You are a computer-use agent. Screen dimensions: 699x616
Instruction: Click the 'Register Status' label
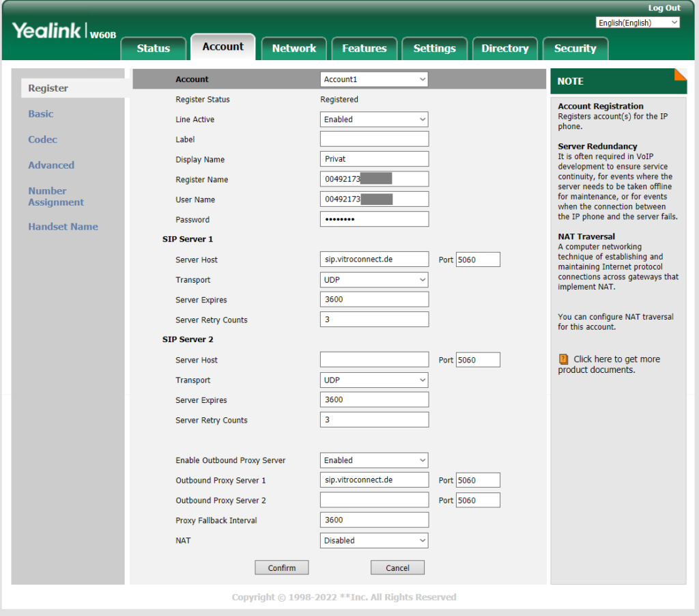pos(202,100)
